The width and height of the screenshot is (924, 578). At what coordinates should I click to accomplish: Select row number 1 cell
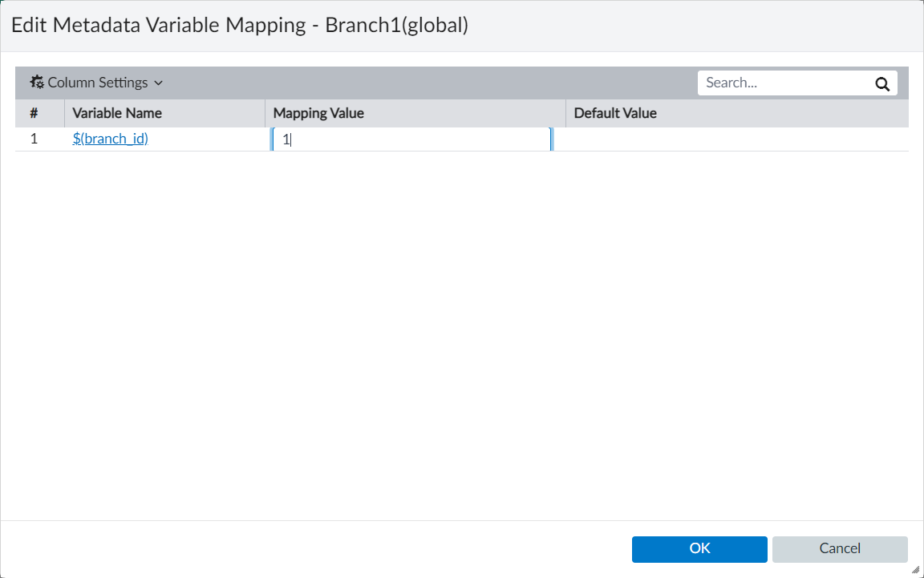(34, 139)
